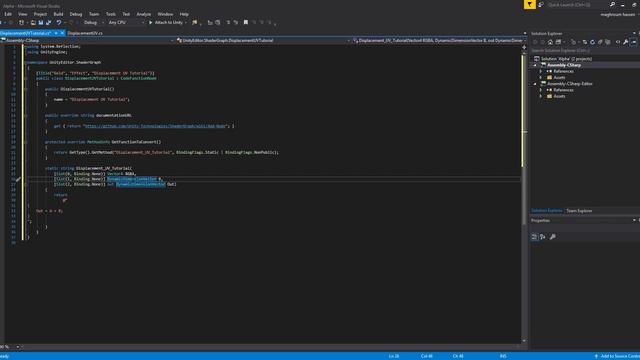
Task: Click Solution Explorer switch views icon
Action: [558, 42]
